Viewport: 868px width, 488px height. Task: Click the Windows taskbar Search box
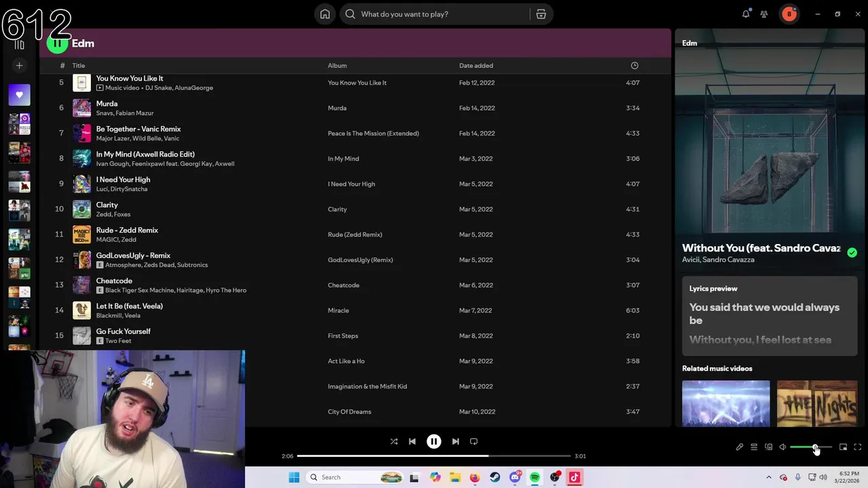coord(355,477)
